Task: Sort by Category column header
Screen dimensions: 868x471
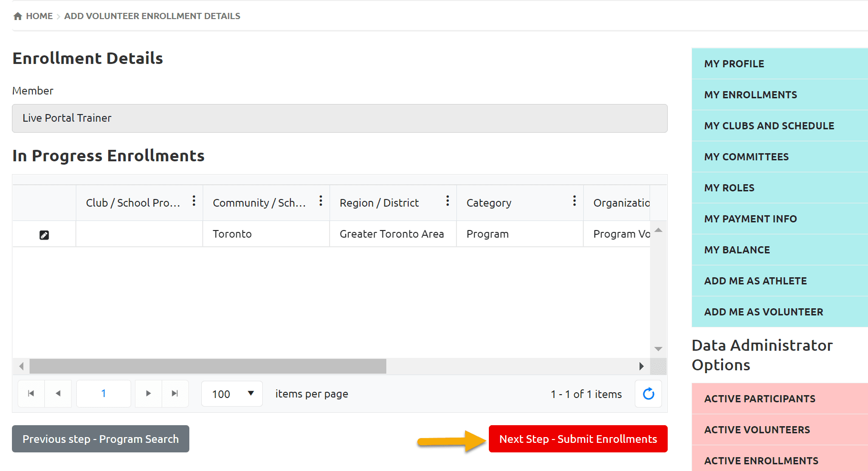Action: click(x=489, y=203)
